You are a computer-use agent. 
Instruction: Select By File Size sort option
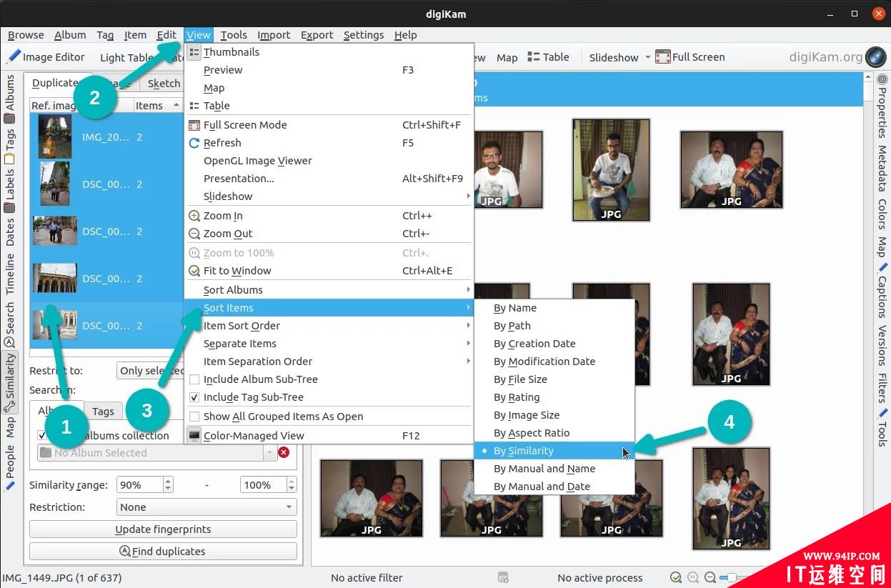coord(554,379)
